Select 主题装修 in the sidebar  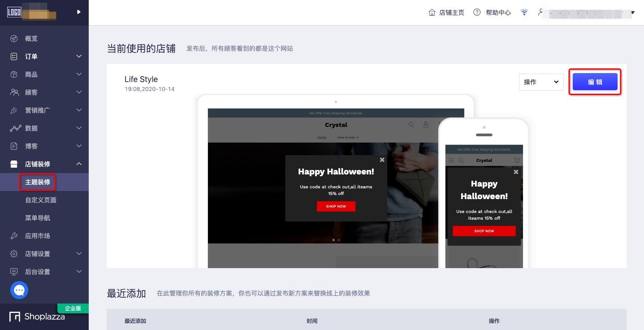pos(38,182)
